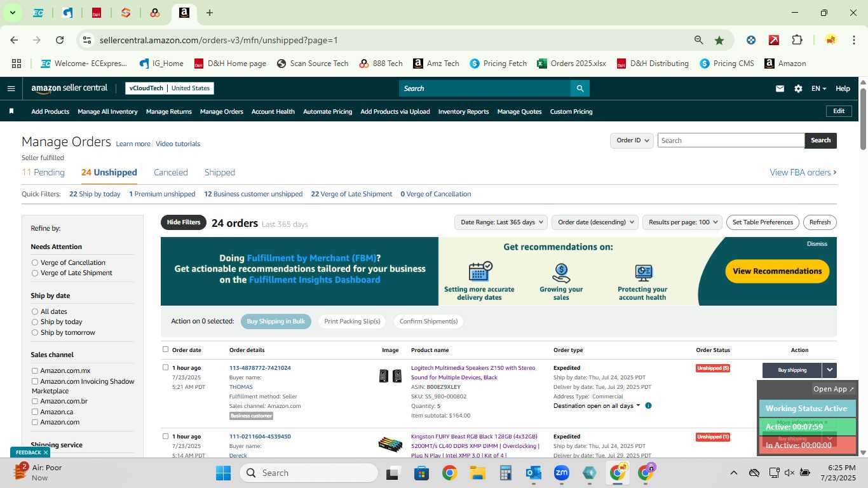Screen dimensions: 868x488
Task: Check the Amazon.ca sales channel box
Action: click(x=35, y=412)
